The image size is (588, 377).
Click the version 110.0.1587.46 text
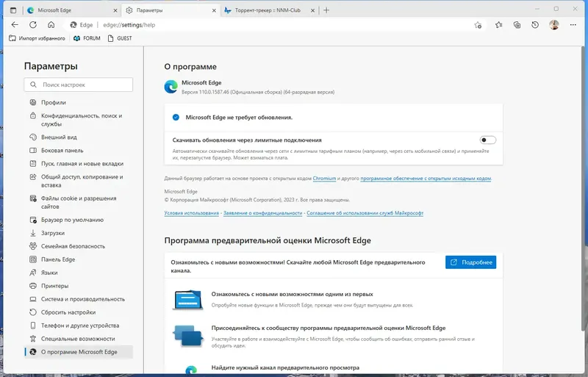[x=258, y=92]
